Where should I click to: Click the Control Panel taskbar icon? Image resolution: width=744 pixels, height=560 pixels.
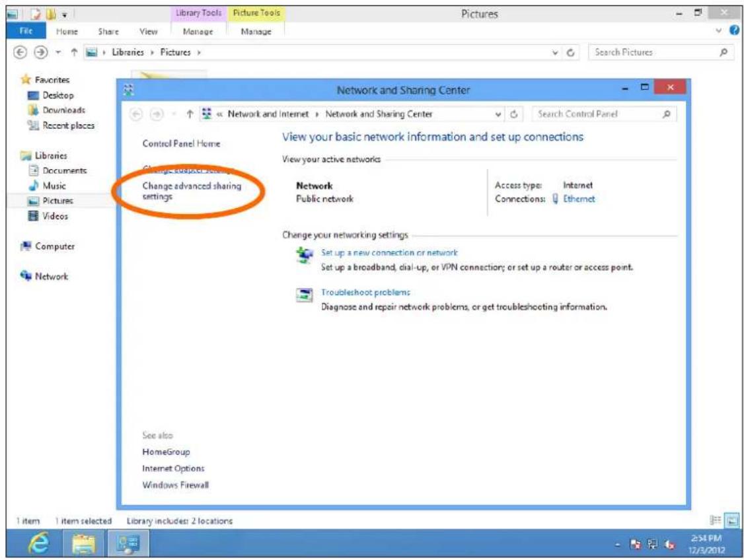[x=128, y=543]
